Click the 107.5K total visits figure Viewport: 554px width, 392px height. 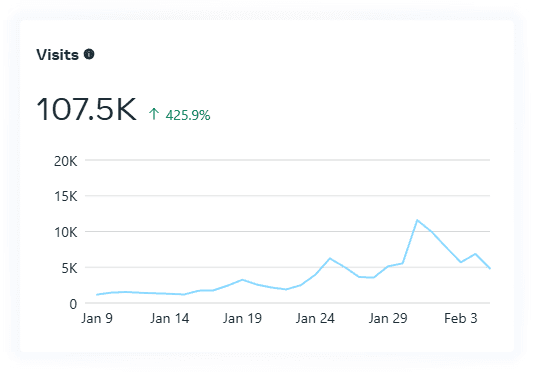[86, 110]
